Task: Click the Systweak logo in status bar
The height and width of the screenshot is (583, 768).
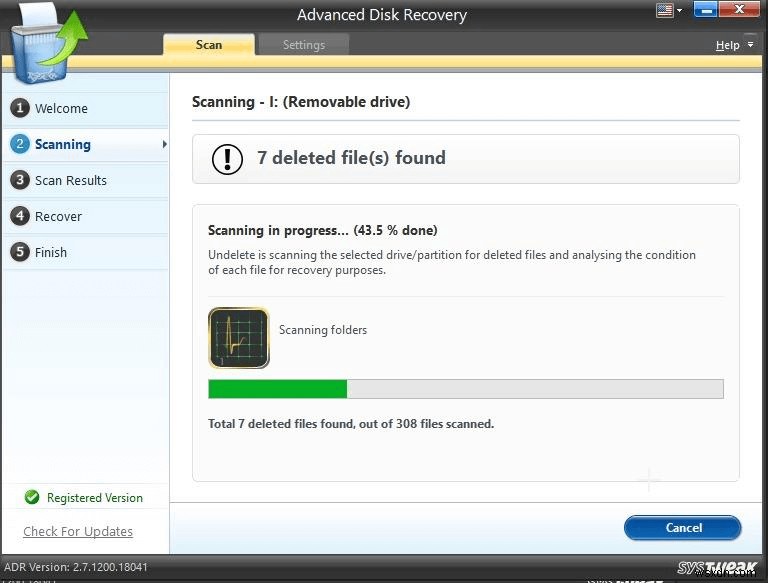Action: point(717,567)
